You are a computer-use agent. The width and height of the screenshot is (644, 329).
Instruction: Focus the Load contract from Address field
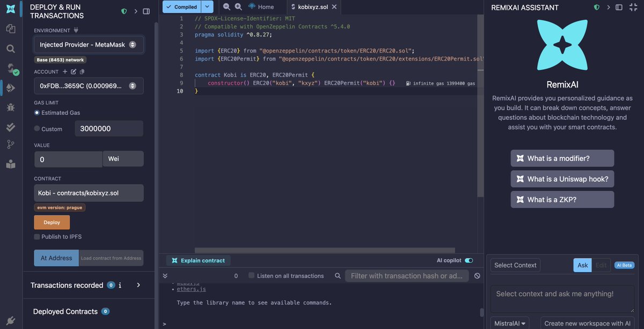tap(111, 258)
